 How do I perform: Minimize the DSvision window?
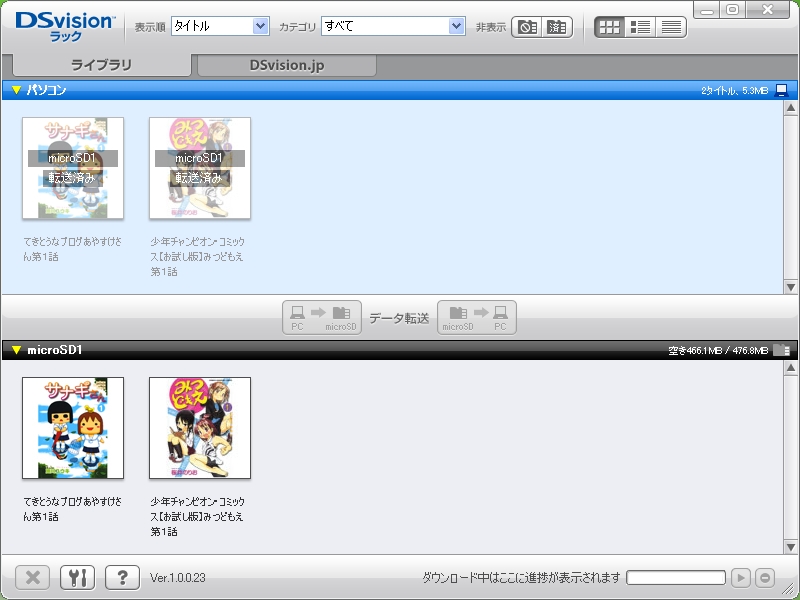pos(707,10)
